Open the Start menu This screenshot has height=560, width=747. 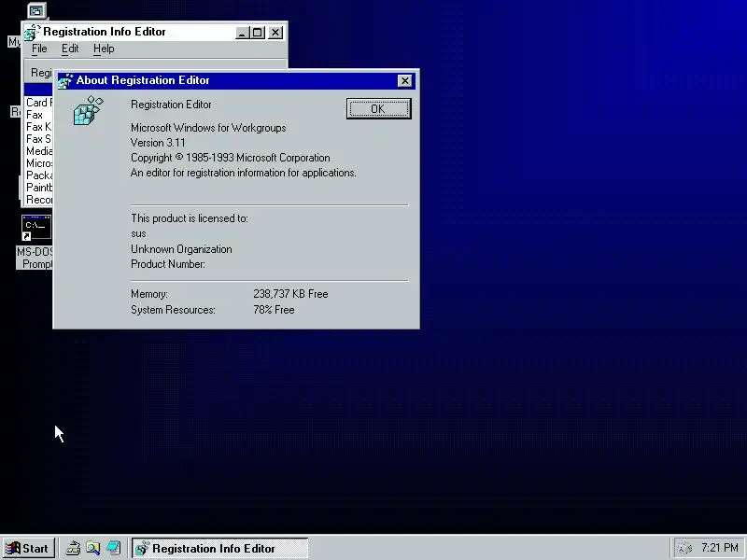click(x=29, y=549)
